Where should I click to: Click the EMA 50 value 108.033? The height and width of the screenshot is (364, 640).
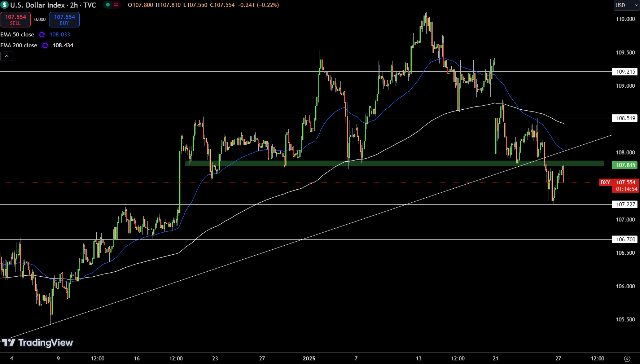(60, 35)
